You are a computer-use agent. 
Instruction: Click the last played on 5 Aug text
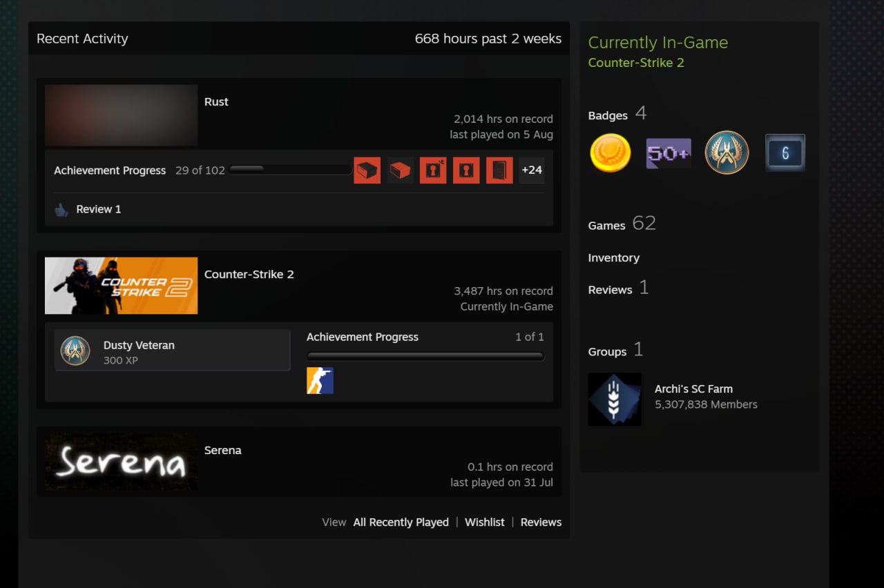[x=501, y=135]
